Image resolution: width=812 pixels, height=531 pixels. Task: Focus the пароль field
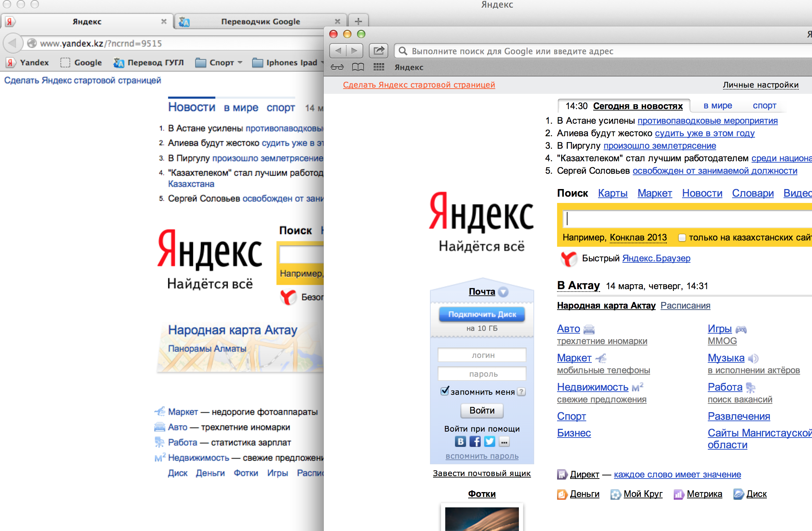[482, 374]
